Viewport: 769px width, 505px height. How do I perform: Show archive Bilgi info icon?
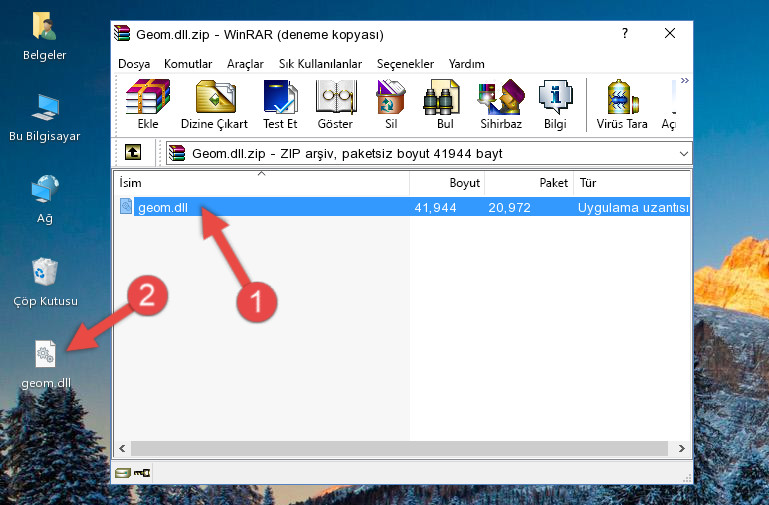555,104
